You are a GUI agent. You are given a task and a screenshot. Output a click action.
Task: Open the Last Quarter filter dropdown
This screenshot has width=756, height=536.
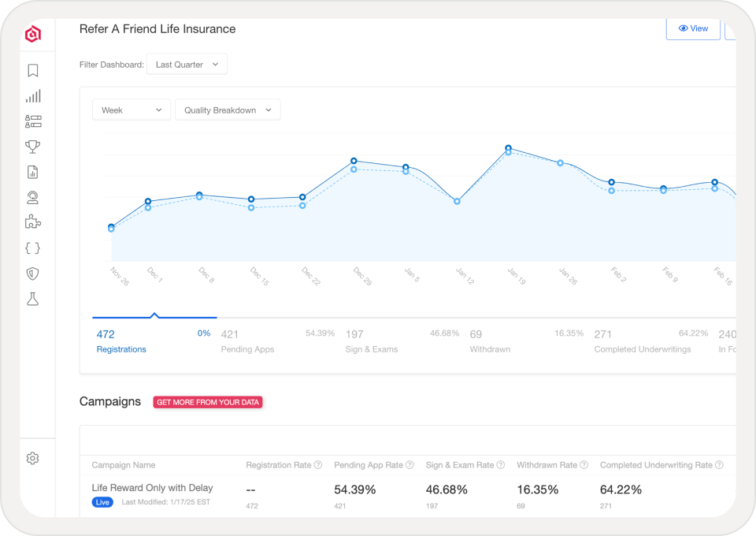coord(187,64)
